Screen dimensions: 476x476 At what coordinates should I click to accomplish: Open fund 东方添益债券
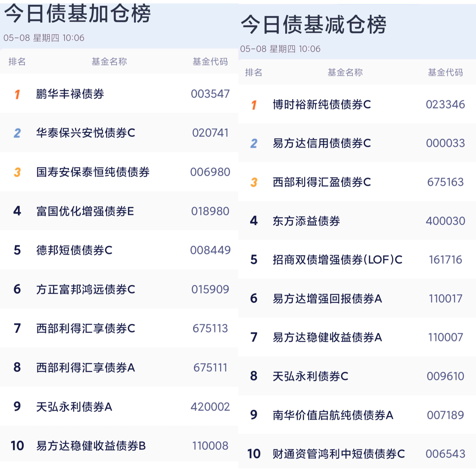(306, 221)
